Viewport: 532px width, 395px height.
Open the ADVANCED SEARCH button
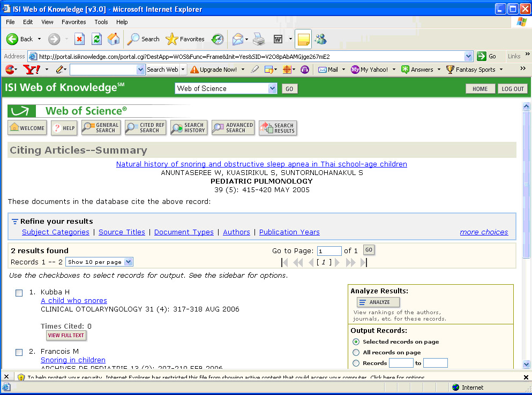point(233,128)
